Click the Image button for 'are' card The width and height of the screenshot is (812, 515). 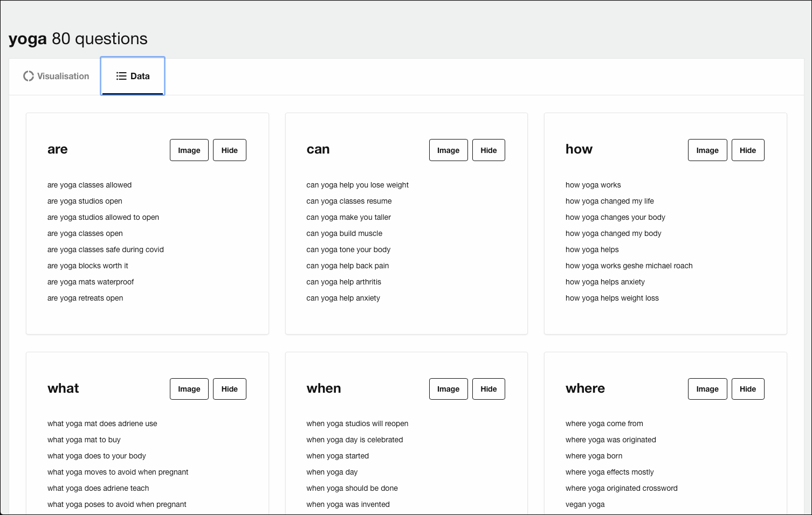pos(189,150)
